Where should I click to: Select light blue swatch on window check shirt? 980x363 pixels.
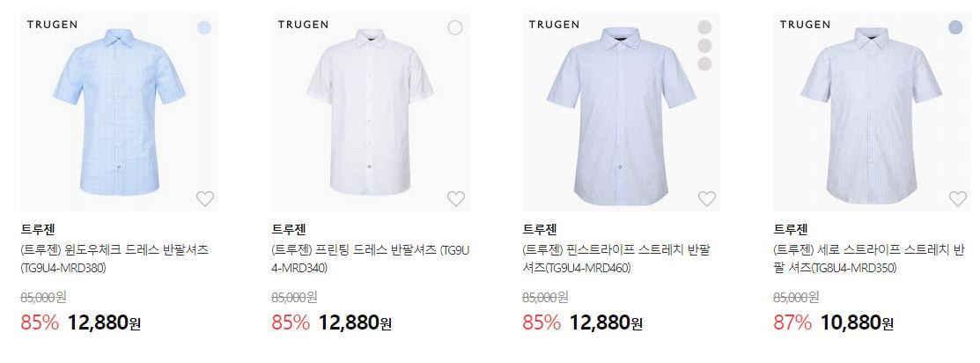(204, 27)
